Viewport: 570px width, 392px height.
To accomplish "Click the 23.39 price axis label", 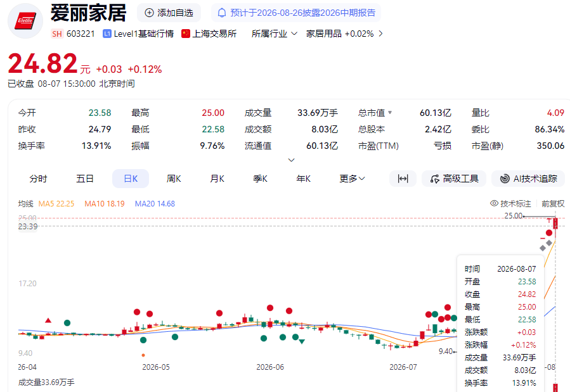I will point(28,227).
